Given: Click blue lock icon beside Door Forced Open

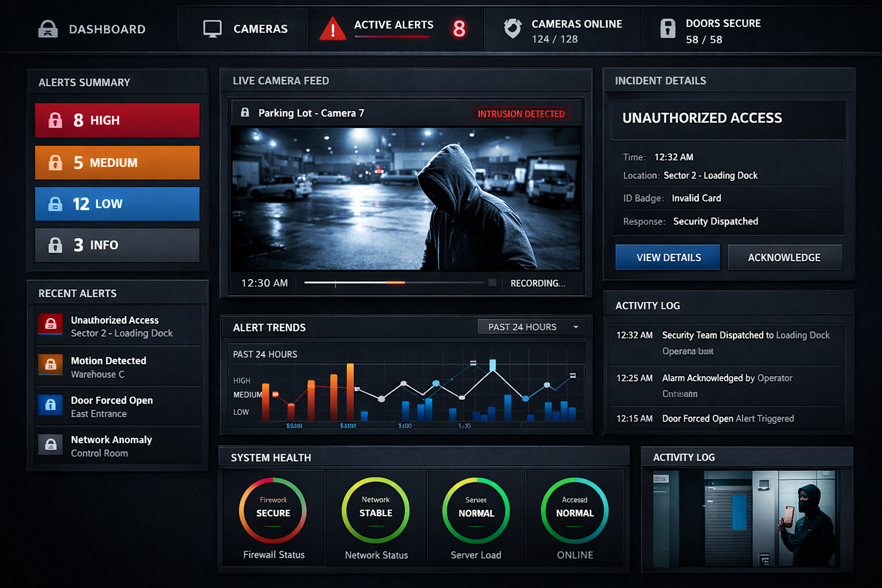Looking at the screenshot, I should (x=51, y=404).
